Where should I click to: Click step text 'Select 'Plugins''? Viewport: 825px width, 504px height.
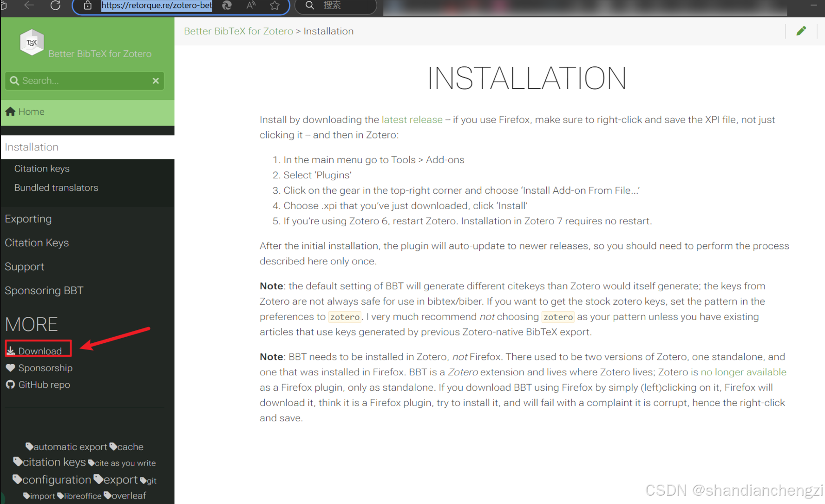point(318,175)
